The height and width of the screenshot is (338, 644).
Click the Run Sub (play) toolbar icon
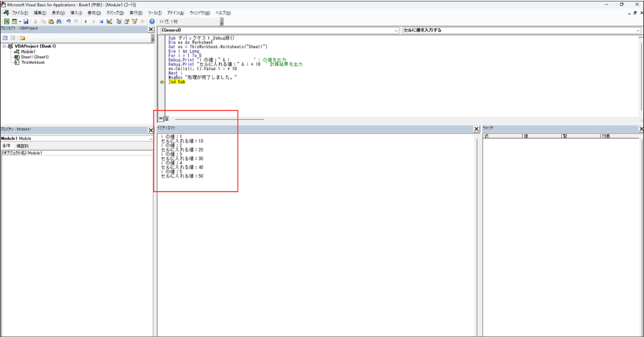click(86, 21)
